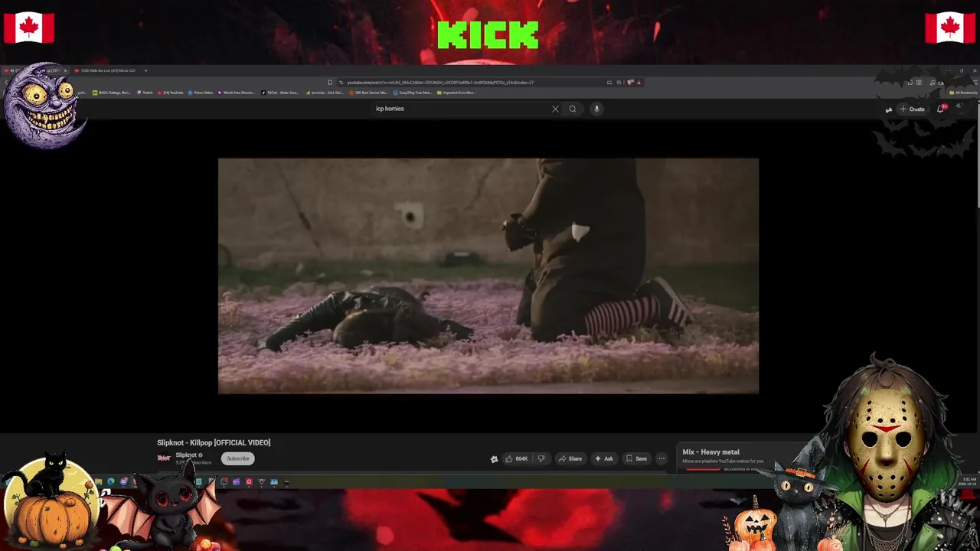Open the All Bookmarks folder

(x=962, y=93)
